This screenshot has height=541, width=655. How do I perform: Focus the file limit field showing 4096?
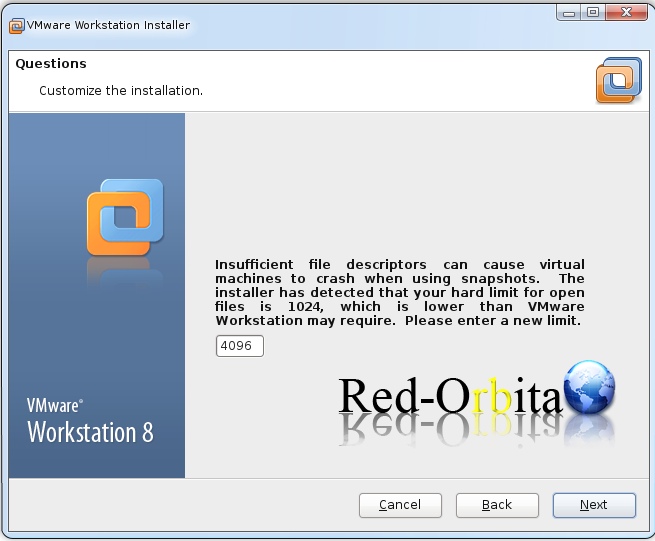[240, 346]
